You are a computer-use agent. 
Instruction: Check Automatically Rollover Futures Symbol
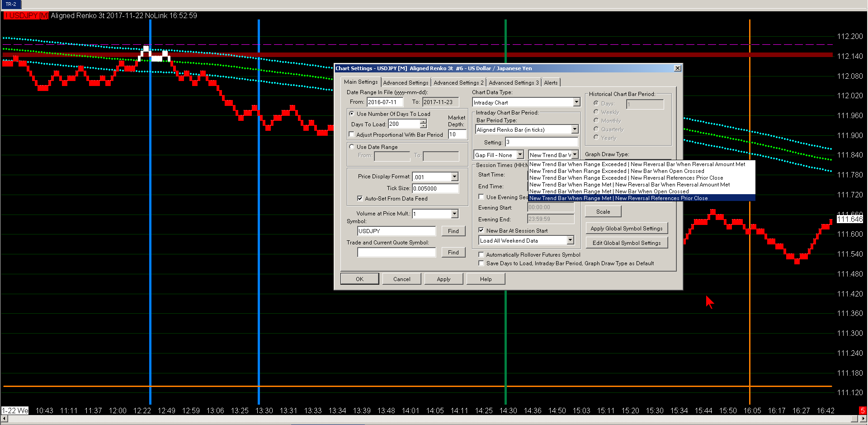pyautogui.click(x=481, y=255)
